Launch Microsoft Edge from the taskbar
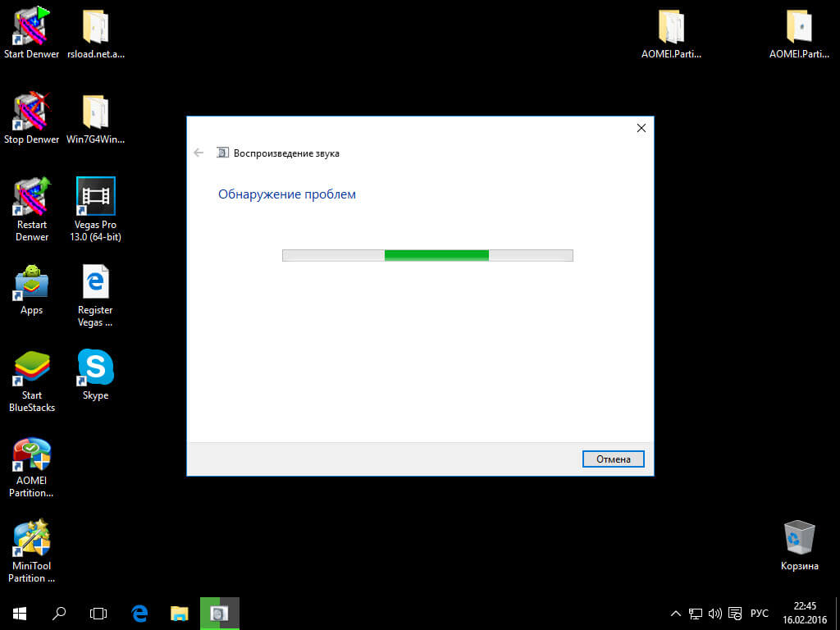 pos(139,613)
